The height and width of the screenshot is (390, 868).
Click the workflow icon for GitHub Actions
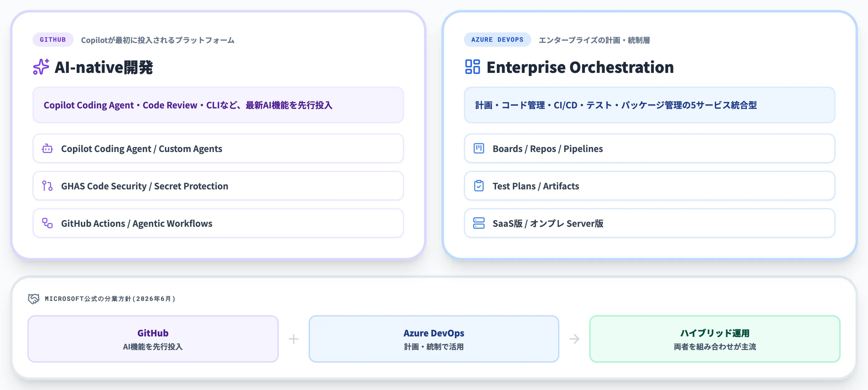[x=47, y=223]
